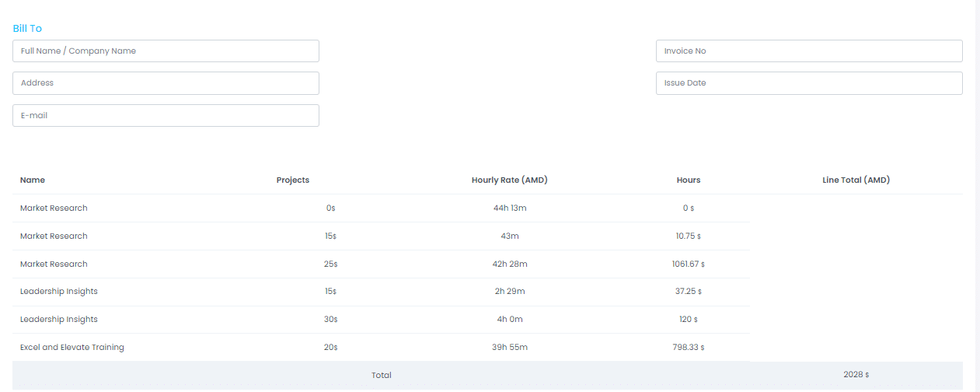Click the 4h 0m duration cell
The width and height of the screenshot is (980, 392).
tap(510, 319)
